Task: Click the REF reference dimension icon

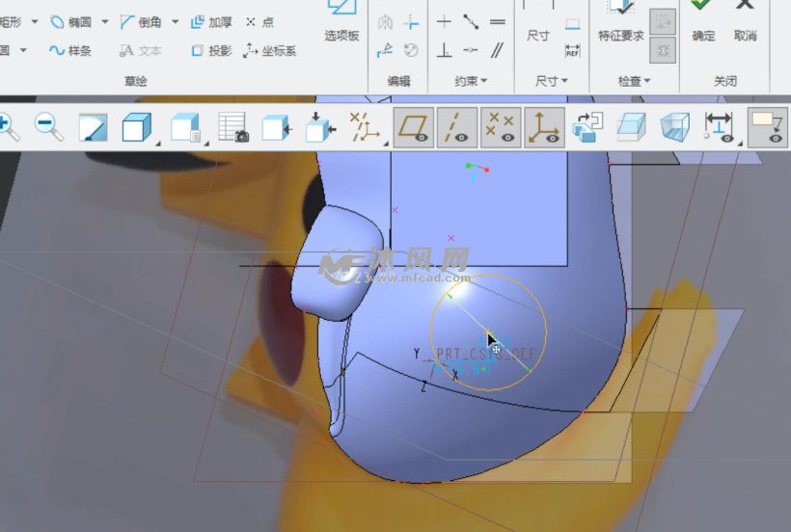Action: click(573, 51)
